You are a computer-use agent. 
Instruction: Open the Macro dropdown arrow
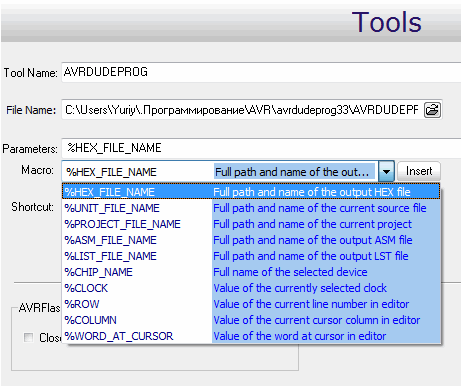tap(386, 172)
